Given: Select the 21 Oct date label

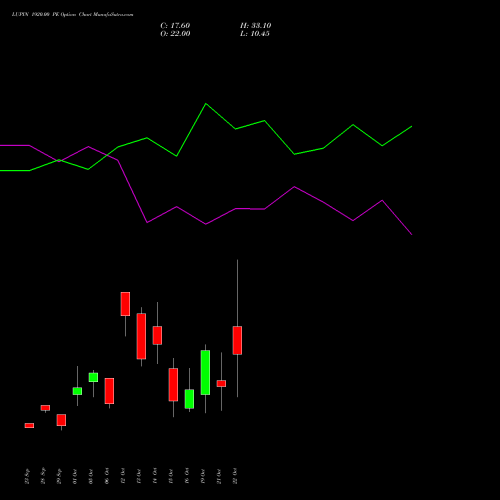Looking at the screenshot, I should click(219, 476).
